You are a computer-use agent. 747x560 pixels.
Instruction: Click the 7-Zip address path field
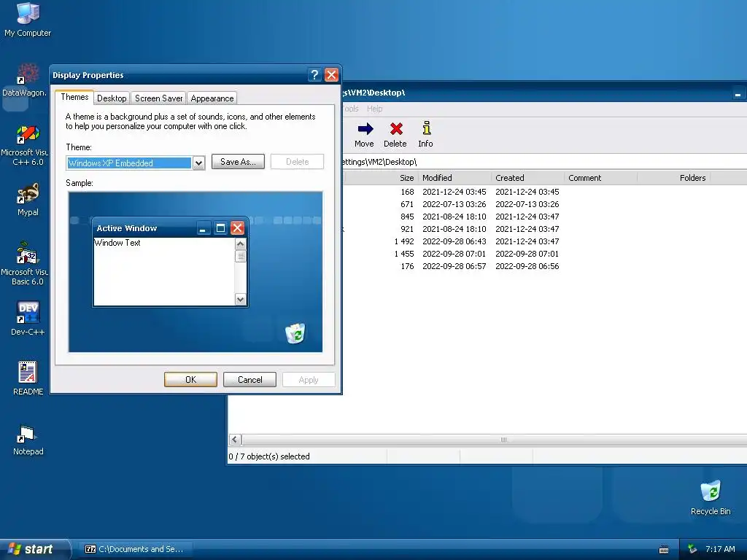click(x=543, y=161)
